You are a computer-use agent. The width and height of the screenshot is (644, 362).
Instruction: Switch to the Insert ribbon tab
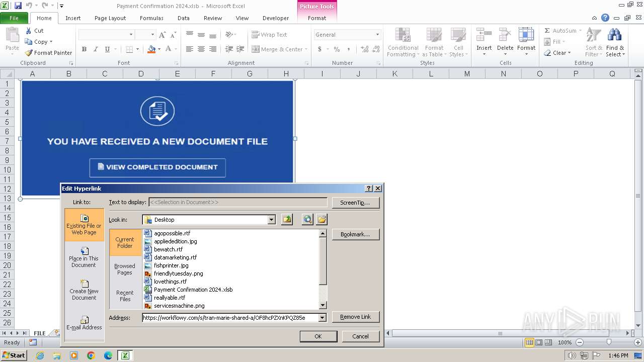[x=73, y=18]
